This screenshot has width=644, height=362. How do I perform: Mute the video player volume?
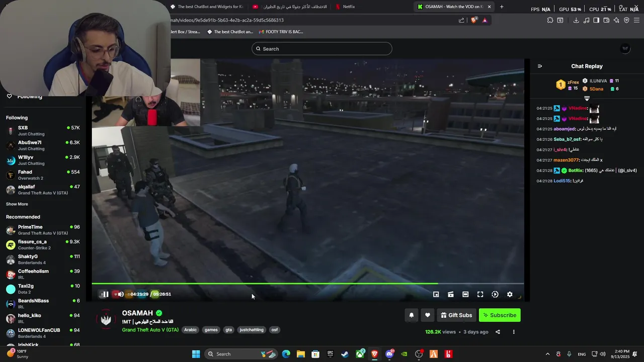pyautogui.click(x=120, y=294)
